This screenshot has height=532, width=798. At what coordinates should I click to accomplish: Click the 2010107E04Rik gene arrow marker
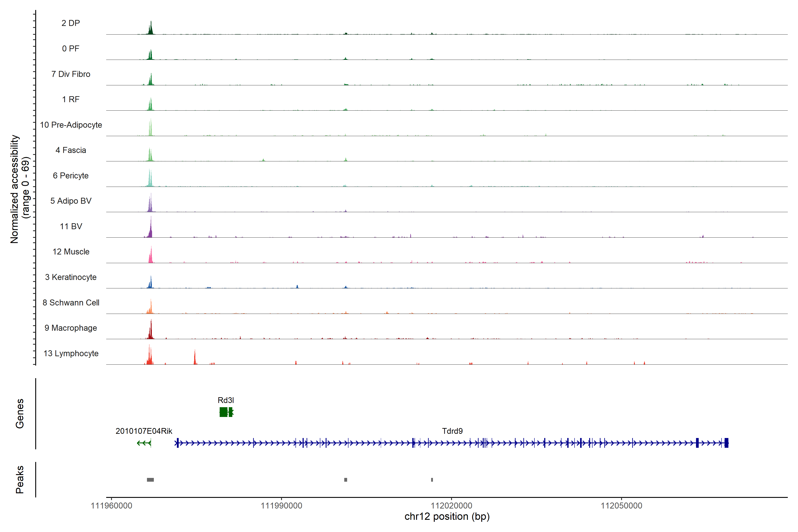(x=144, y=443)
